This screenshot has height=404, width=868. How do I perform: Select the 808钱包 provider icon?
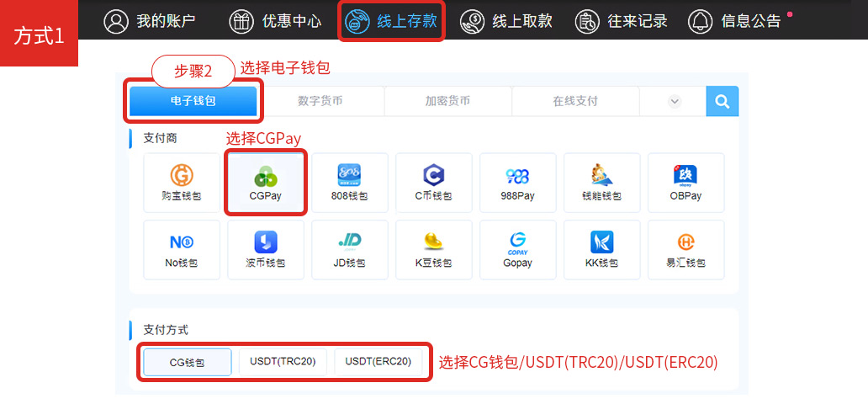349,175
